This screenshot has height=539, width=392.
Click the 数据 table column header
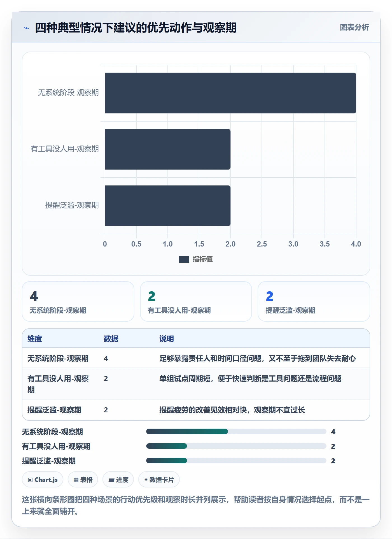click(x=111, y=339)
